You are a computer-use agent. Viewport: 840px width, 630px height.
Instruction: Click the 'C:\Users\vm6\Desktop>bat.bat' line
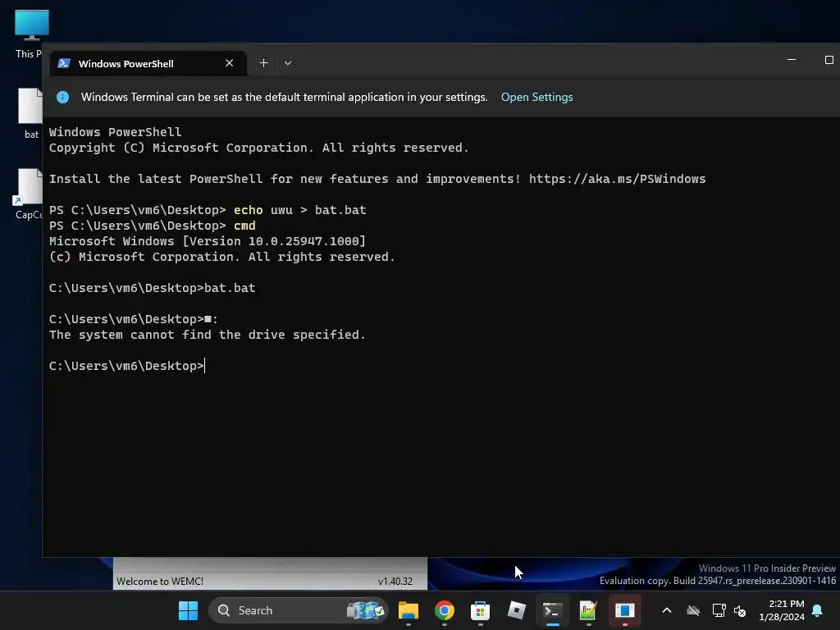tap(152, 288)
